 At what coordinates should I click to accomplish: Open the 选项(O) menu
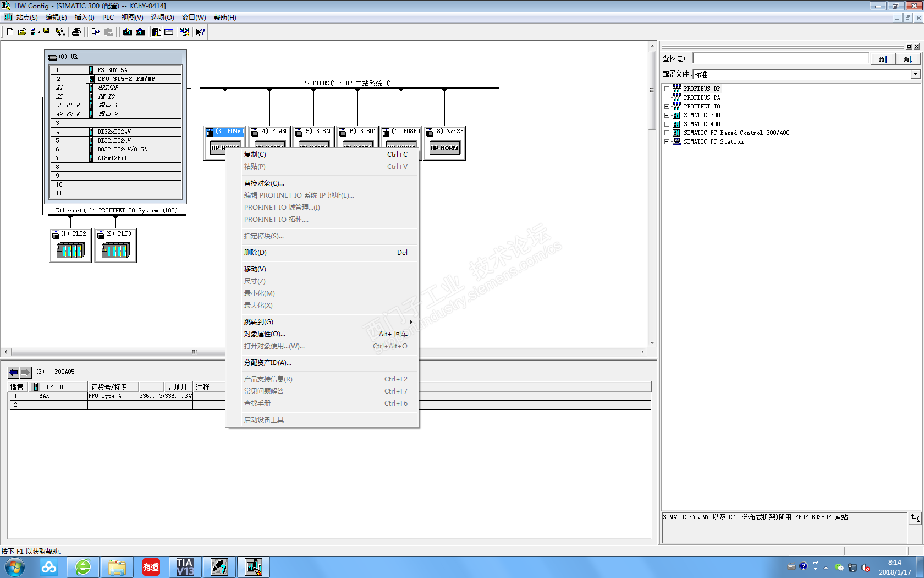coord(162,18)
